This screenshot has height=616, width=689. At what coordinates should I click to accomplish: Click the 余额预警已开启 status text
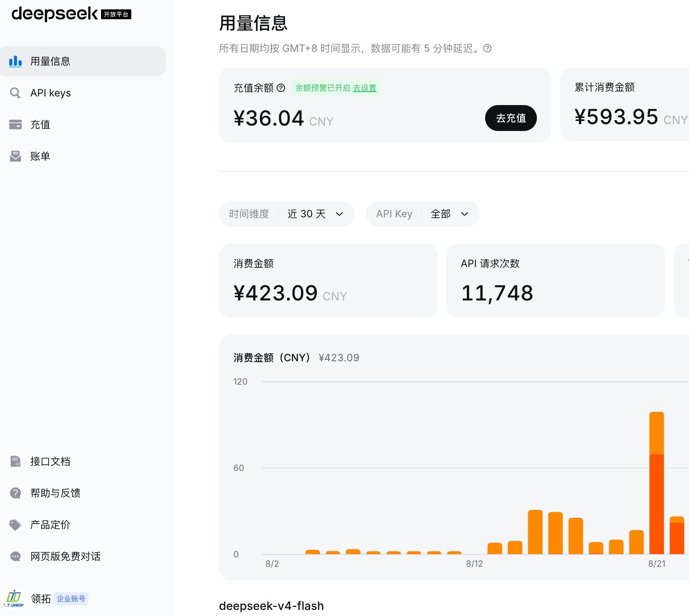tap(323, 88)
